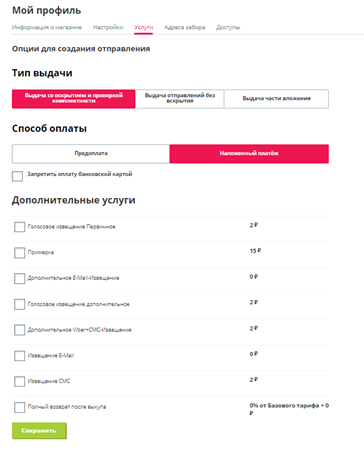Click the green Сохранить button
This screenshot has height=457, width=364.
point(39,431)
